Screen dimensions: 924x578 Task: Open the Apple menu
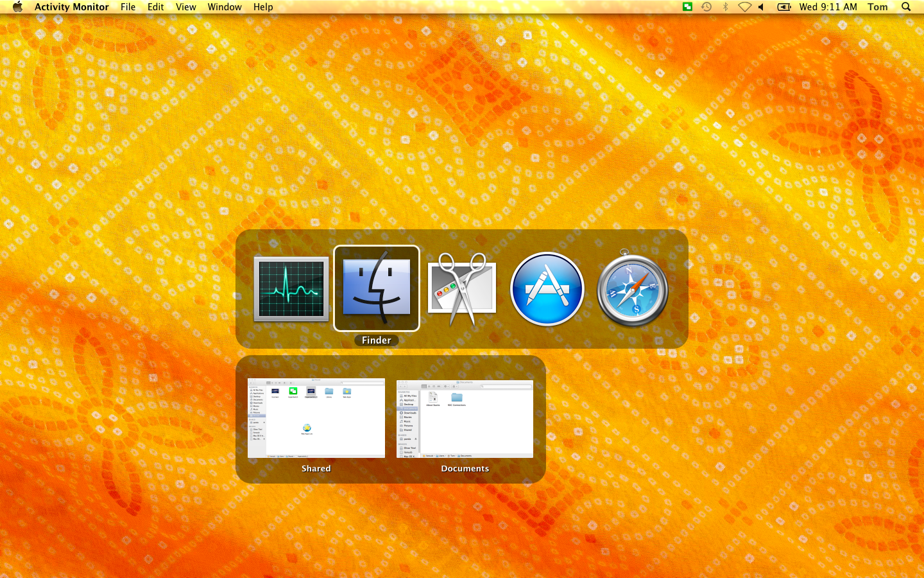tap(17, 7)
